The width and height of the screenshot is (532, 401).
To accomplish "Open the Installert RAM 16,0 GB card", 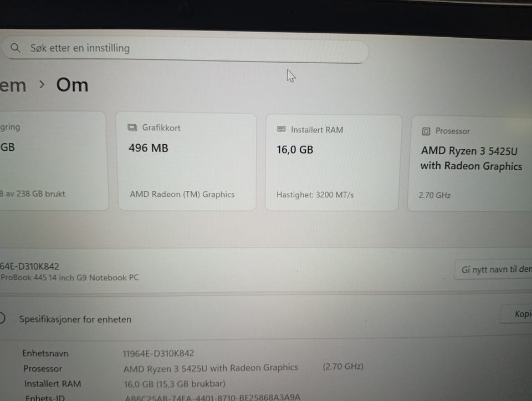I will (333, 163).
